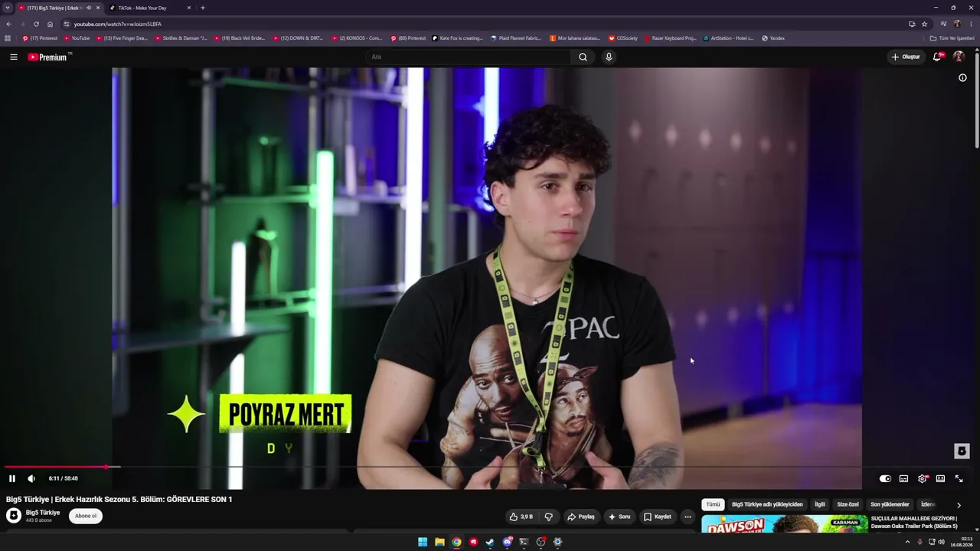Pause the video playback

point(12,478)
